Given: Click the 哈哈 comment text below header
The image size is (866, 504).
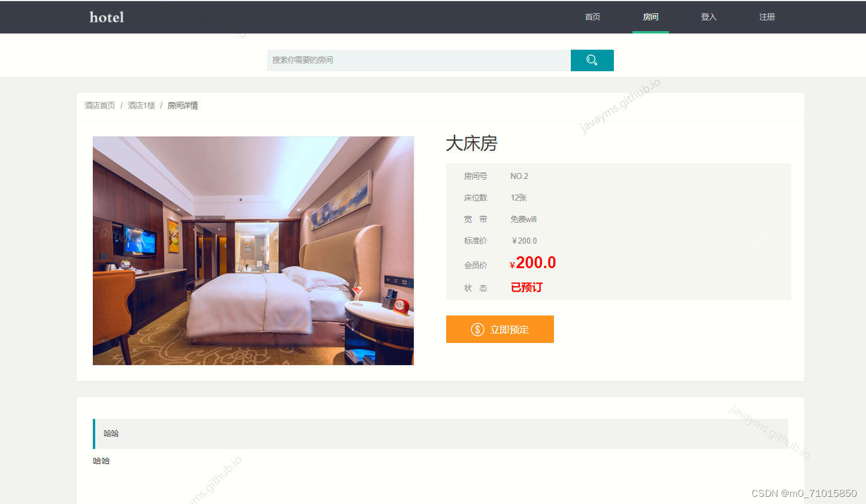Looking at the screenshot, I should pyautogui.click(x=101, y=461).
